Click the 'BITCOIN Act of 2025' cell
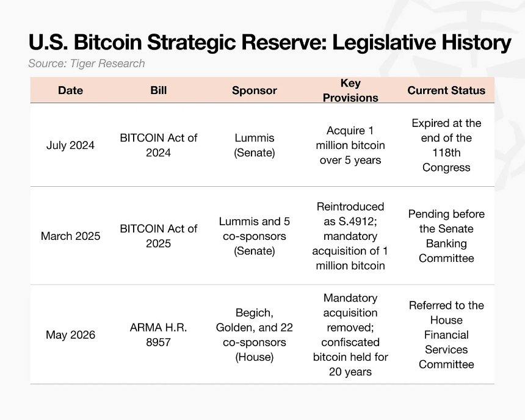This screenshot has width=525, height=420. point(158,236)
